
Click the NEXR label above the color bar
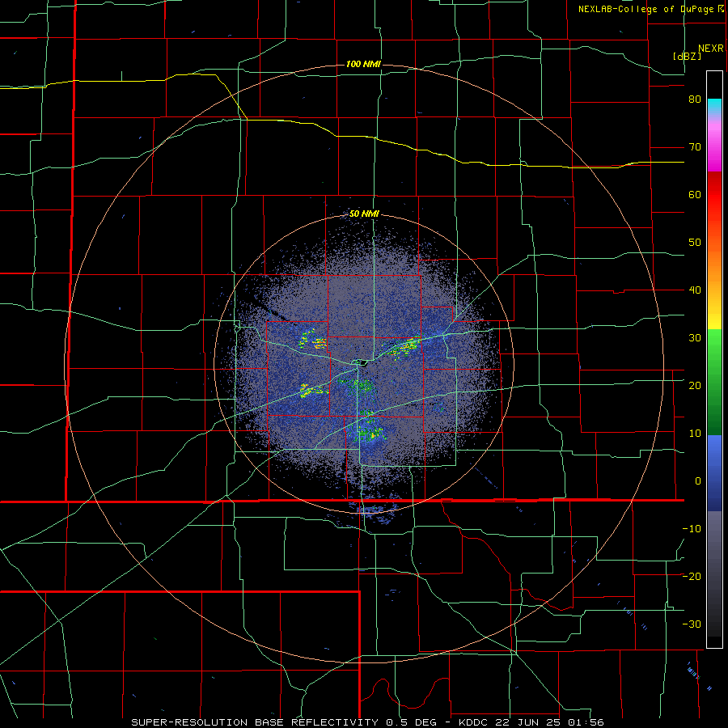click(x=711, y=49)
